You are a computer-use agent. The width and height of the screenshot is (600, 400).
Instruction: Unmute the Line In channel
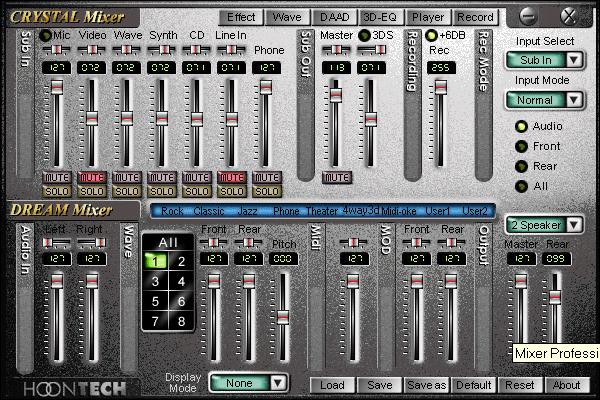232,178
